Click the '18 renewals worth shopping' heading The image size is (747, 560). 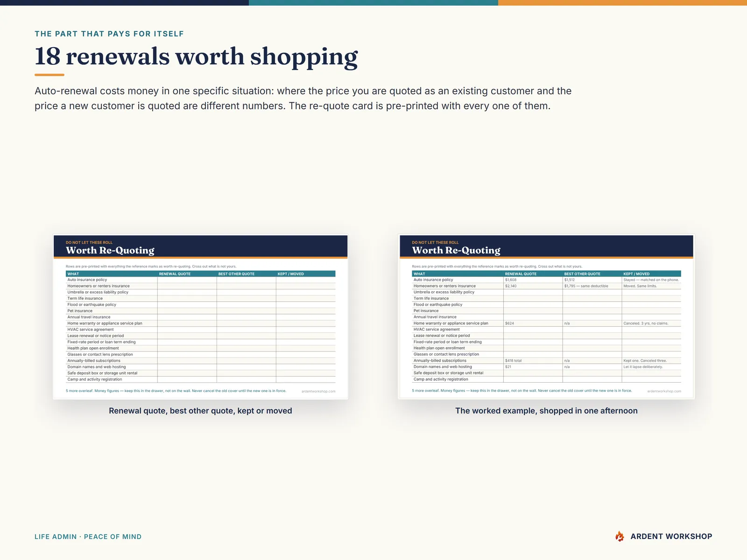[x=196, y=57]
